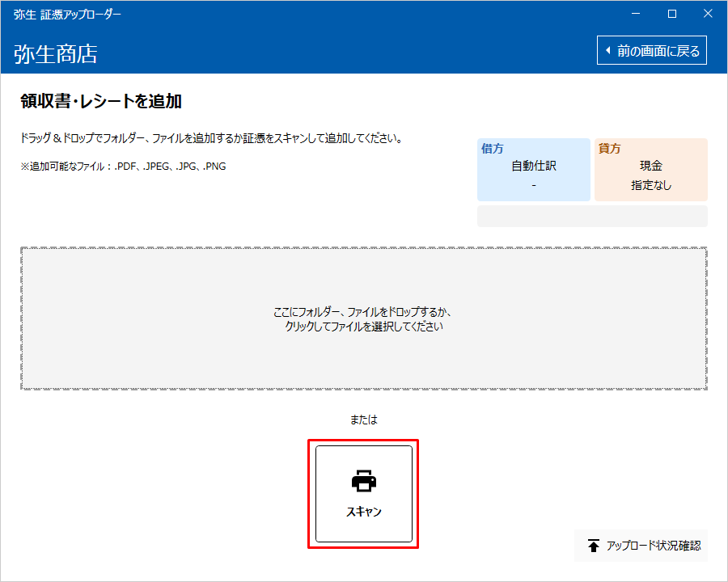
Task: Go back with 前の画面に戻る button
Action: click(652, 51)
